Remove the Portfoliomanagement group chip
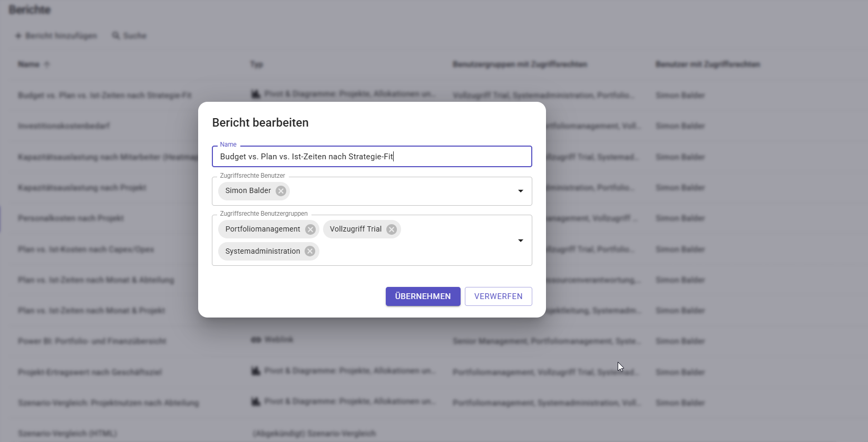Viewport: 868px width, 442px height. (310, 229)
